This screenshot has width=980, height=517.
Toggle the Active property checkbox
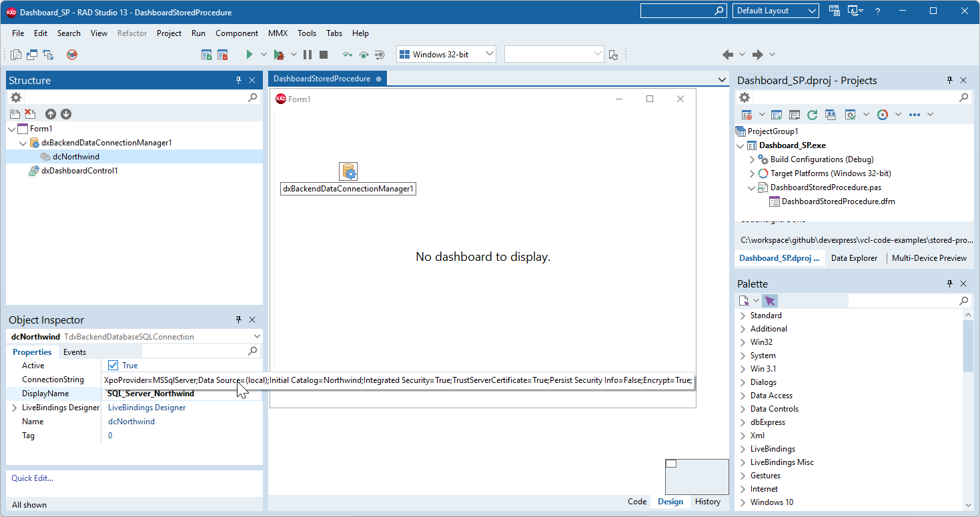coord(113,366)
